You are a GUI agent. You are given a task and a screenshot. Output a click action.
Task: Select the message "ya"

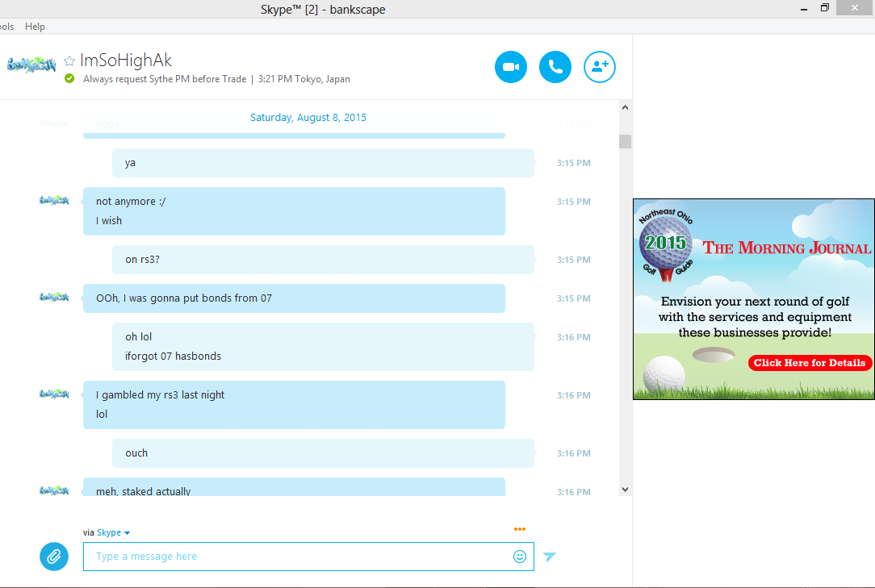pyautogui.click(x=130, y=163)
